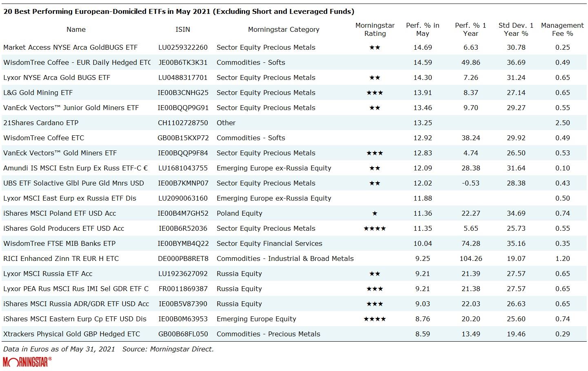
Task: Click the Perf. % in May header
Action: click(x=422, y=29)
